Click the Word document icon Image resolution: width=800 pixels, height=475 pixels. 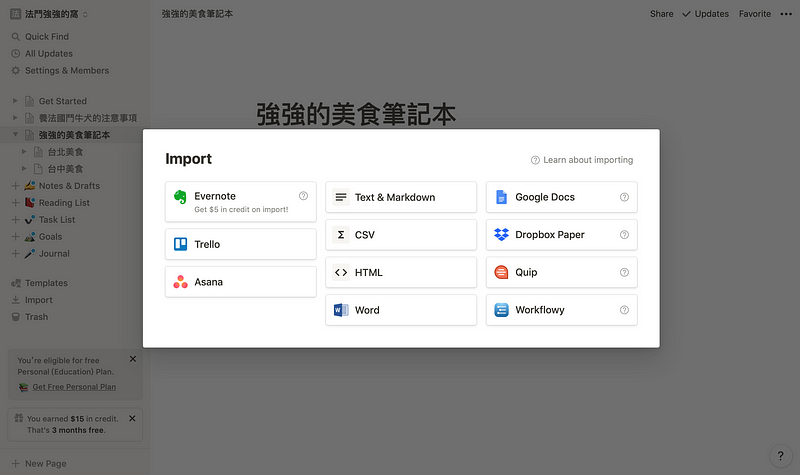[x=341, y=310]
